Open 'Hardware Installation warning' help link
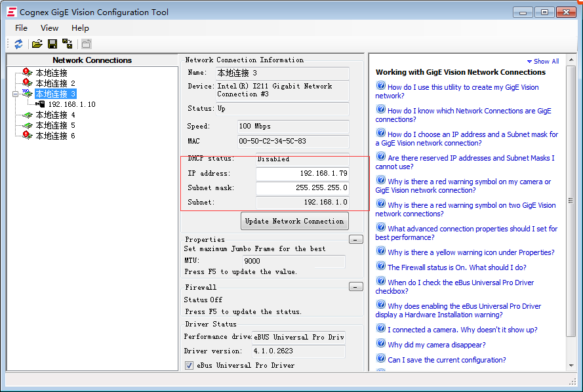 [458, 310]
